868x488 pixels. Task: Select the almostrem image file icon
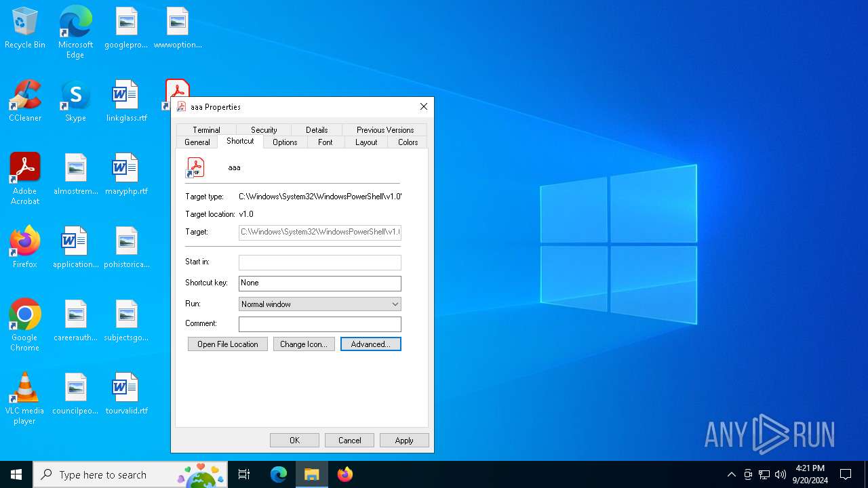coord(75,175)
